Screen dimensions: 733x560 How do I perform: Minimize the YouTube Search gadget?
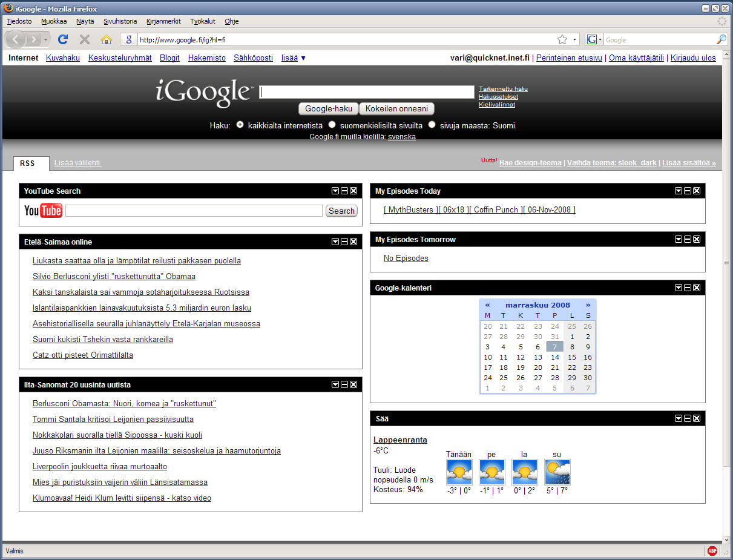344,191
